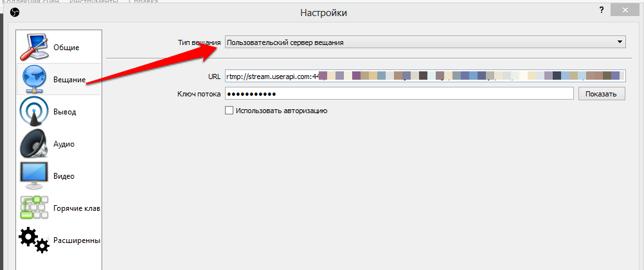This screenshot has width=644, height=270.
Task: Focus the Ключ потока password field
Action: [398, 94]
